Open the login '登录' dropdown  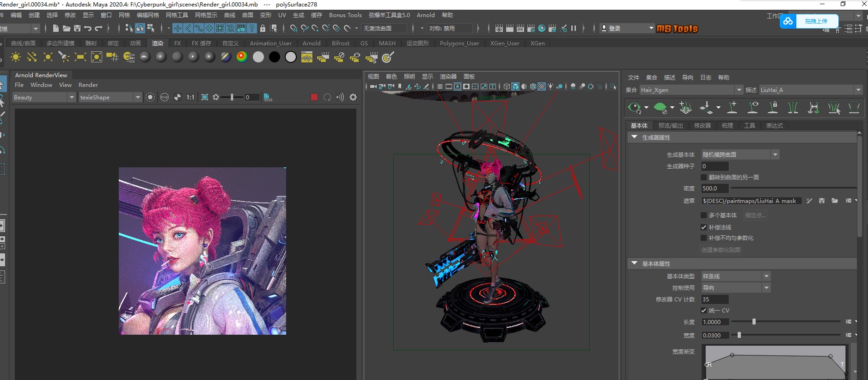tap(627, 28)
